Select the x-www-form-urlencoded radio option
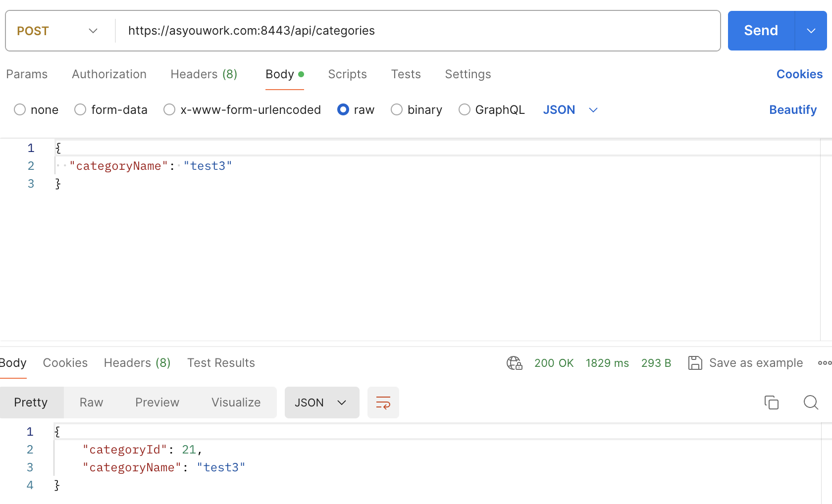Image resolution: width=832 pixels, height=504 pixels. (169, 109)
